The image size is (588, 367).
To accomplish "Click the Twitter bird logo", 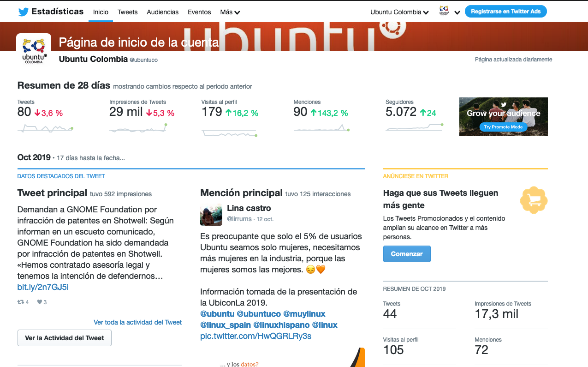I will coord(24,12).
